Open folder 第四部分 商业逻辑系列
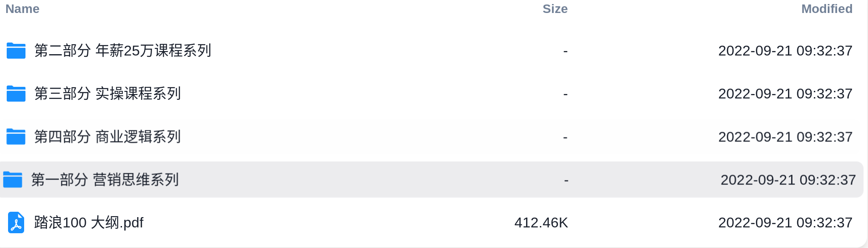Viewport: 868px width, 248px height. (x=107, y=137)
